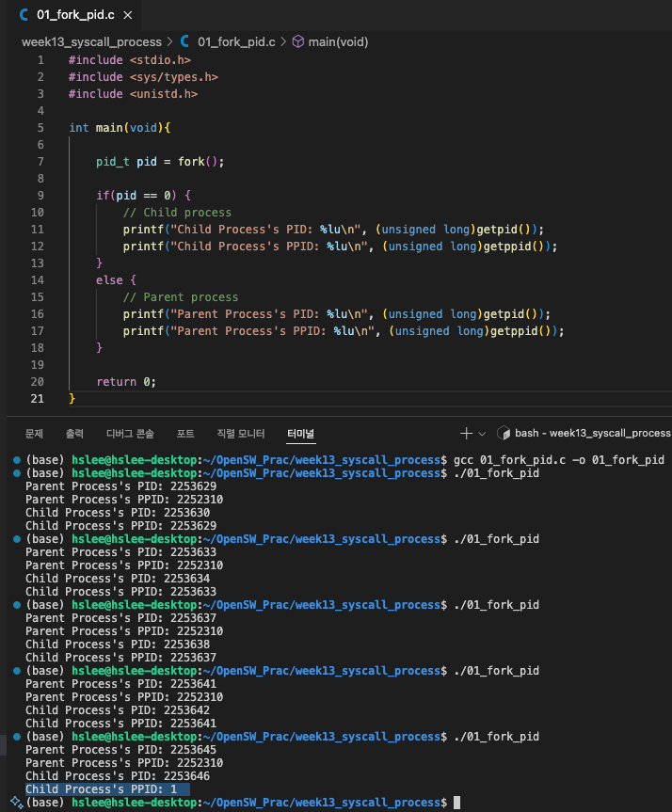
Task: Expand the breadcrumb chevron after 01_fork_pid.c
Action: [283, 42]
